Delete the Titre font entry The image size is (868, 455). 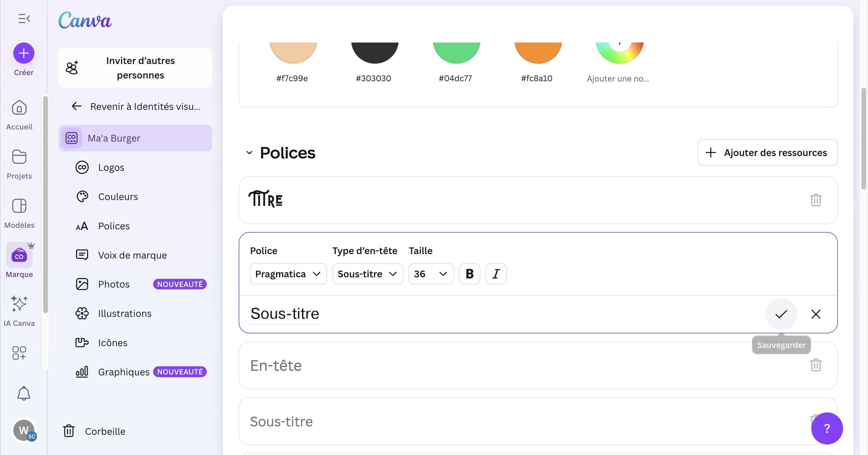pos(816,200)
